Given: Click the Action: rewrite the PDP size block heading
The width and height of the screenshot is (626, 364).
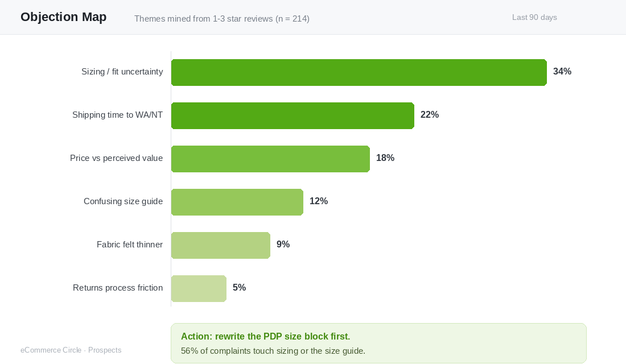Looking at the screenshot, I should pos(266,336).
